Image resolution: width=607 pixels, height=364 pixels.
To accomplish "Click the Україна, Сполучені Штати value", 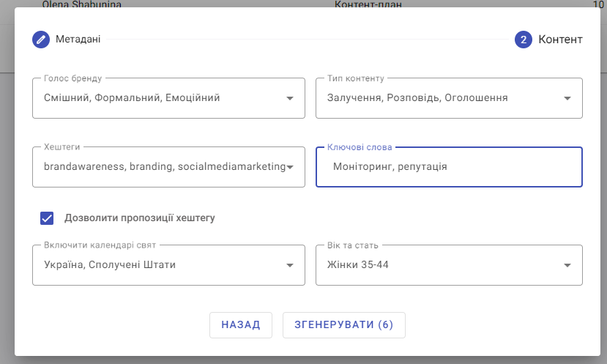I will (110, 265).
